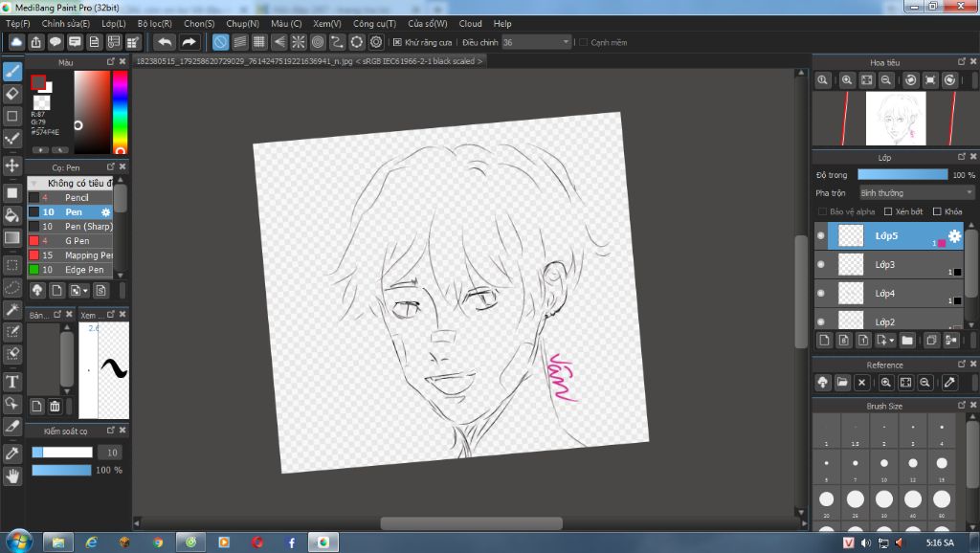Toggle the Cạnh mềm checkbox

583,42
